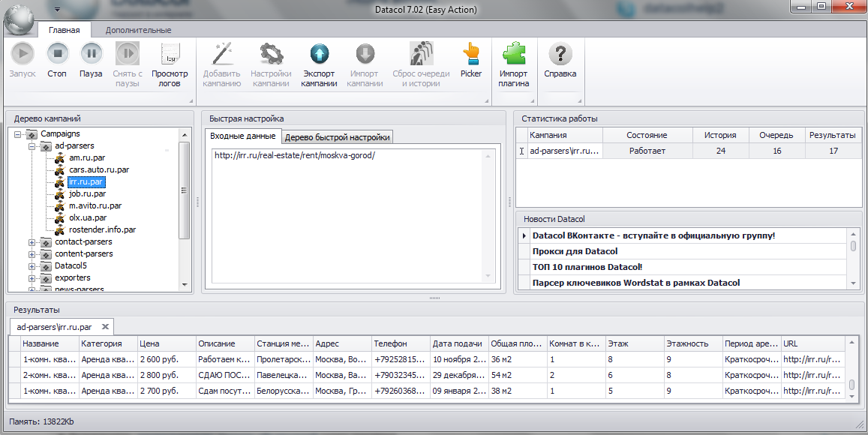Select the ad-parsers\irr.ru.par results tab
Viewport: 868px width, 435px height.
coord(55,326)
